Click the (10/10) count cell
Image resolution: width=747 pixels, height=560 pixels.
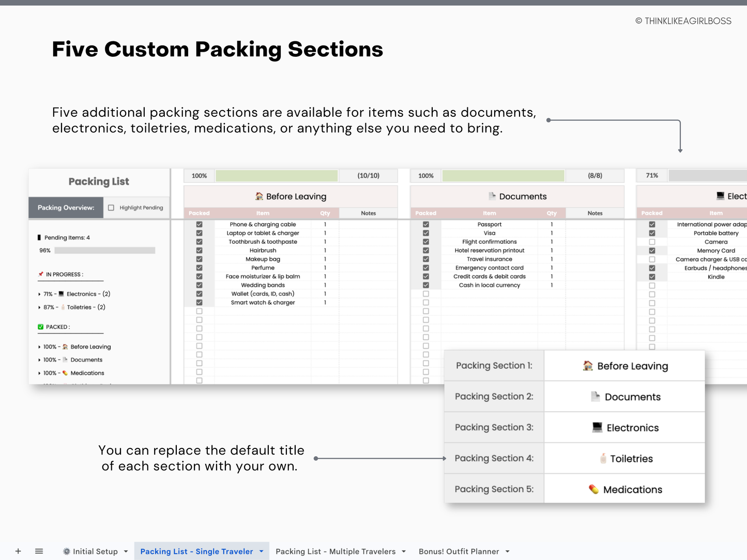tap(369, 176)
